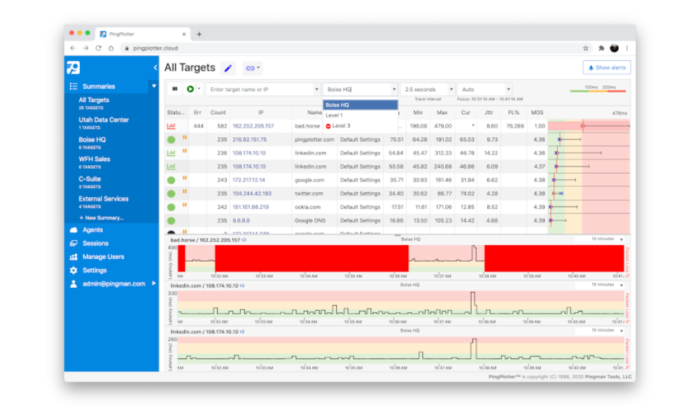The width and height of the screenshot is (700, 420).
Task: Expand the admin@pingman.com arrow
Action: coord(154,283)
